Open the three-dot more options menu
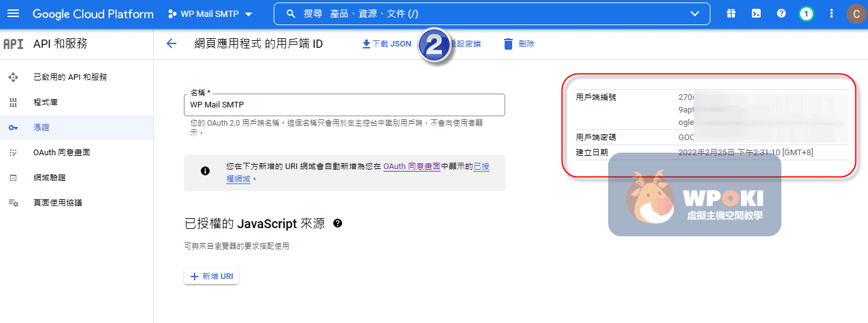The image size is (868, 323). coord(832,13)
